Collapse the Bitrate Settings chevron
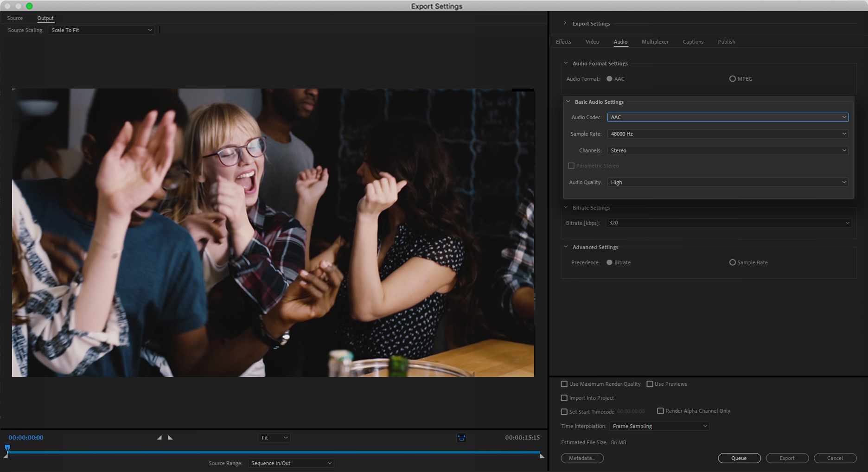 pyautogui.click(x=566, y=208)
